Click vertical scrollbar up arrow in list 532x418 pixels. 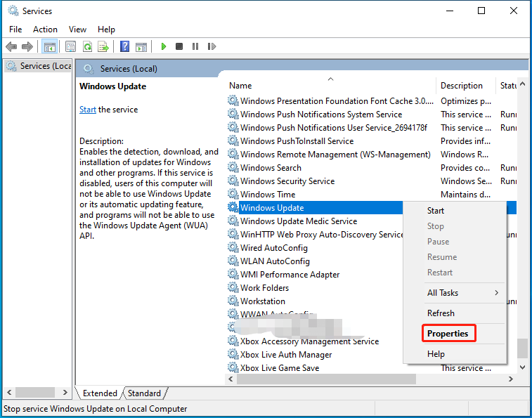click(522, 84)
